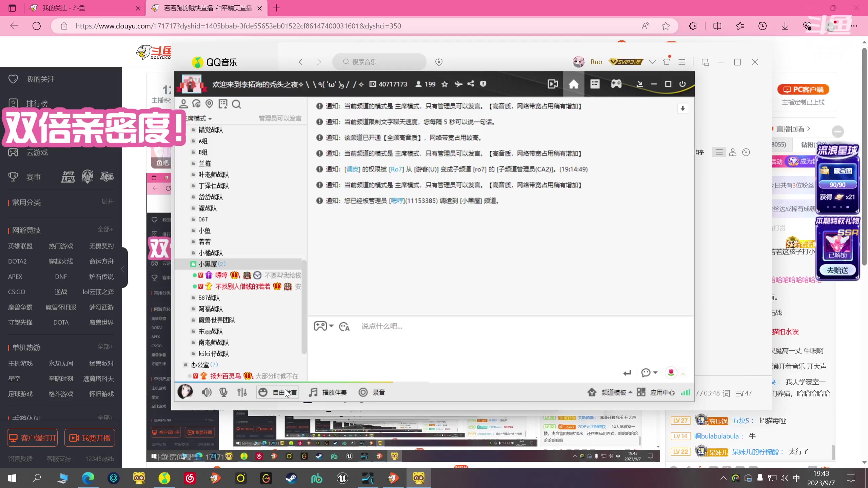Open browser downloads icon
Image resolution: width=868 pixels, height=488 pixels.
pyautogui.click(x=785, y=26)
